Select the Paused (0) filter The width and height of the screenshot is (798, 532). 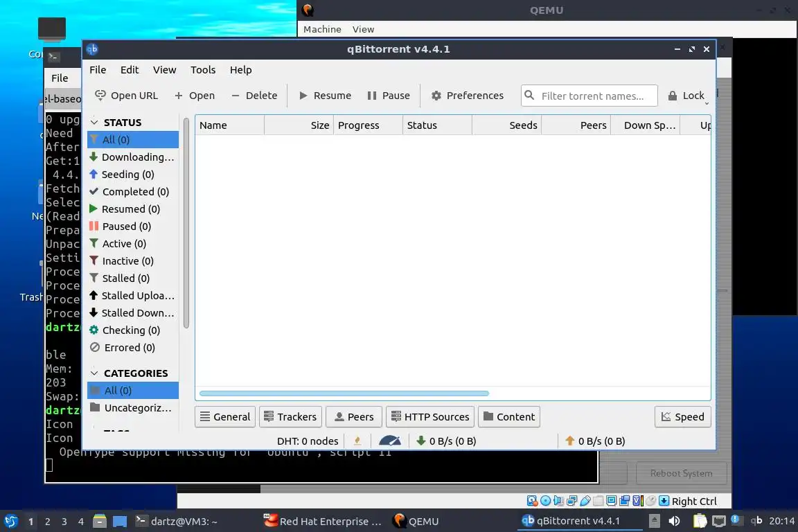133,226
